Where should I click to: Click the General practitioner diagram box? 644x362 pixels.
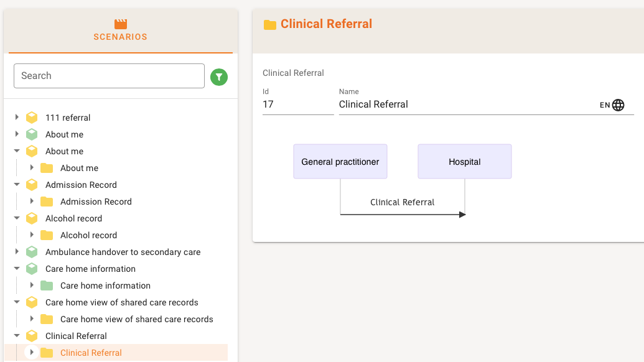click(340, 162)
